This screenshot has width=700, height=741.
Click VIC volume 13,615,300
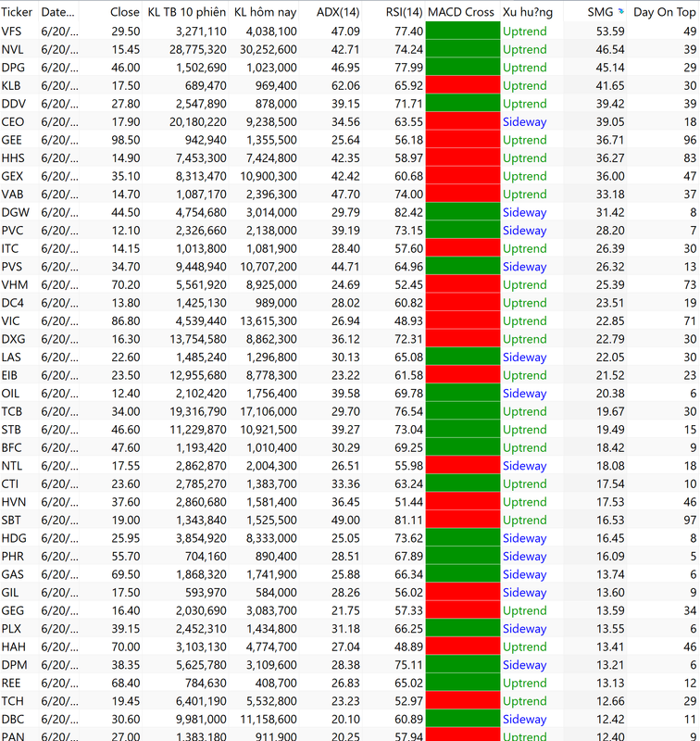(269, 320)
